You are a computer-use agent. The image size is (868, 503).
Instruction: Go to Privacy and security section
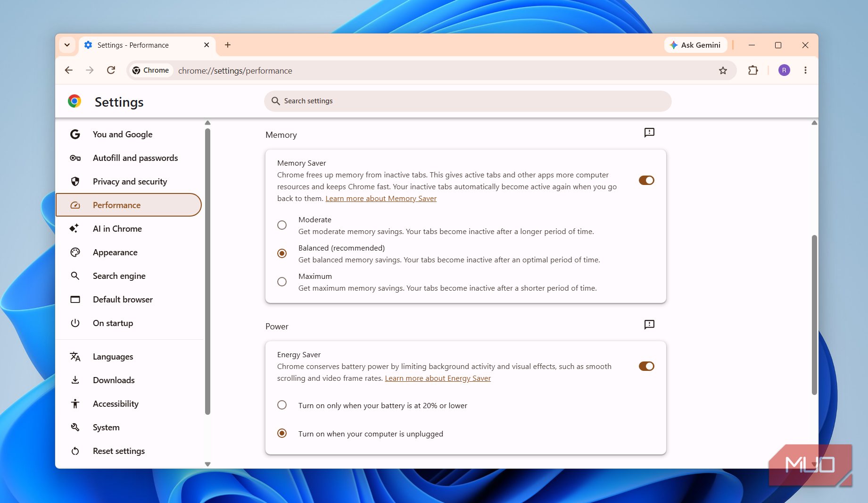(x=129, y=182)
